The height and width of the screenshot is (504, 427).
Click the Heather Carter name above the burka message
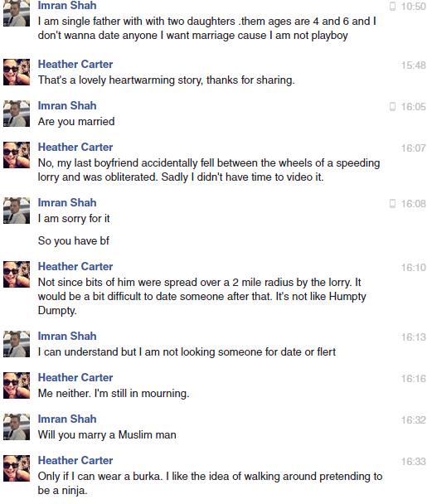(75, 460)
